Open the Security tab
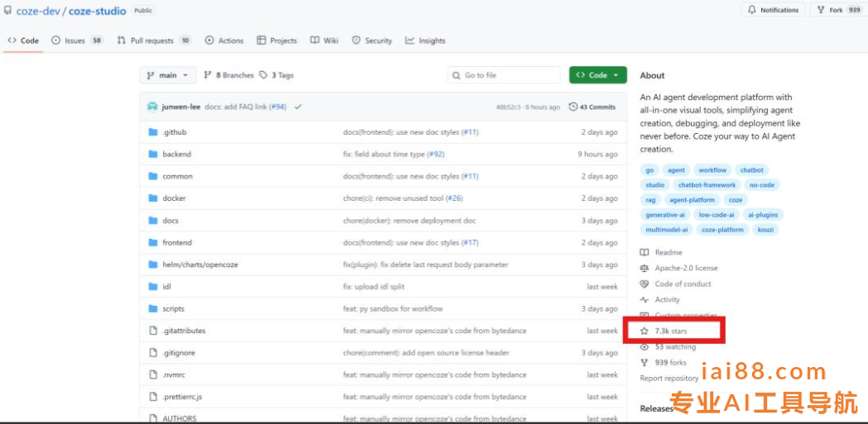 372,40
